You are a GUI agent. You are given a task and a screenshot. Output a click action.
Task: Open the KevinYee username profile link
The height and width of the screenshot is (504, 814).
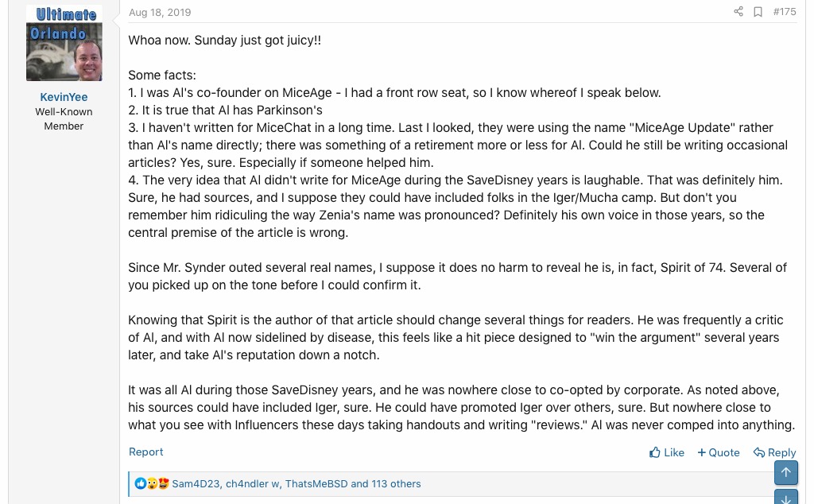pyautogui.click(x=64, y=97)
